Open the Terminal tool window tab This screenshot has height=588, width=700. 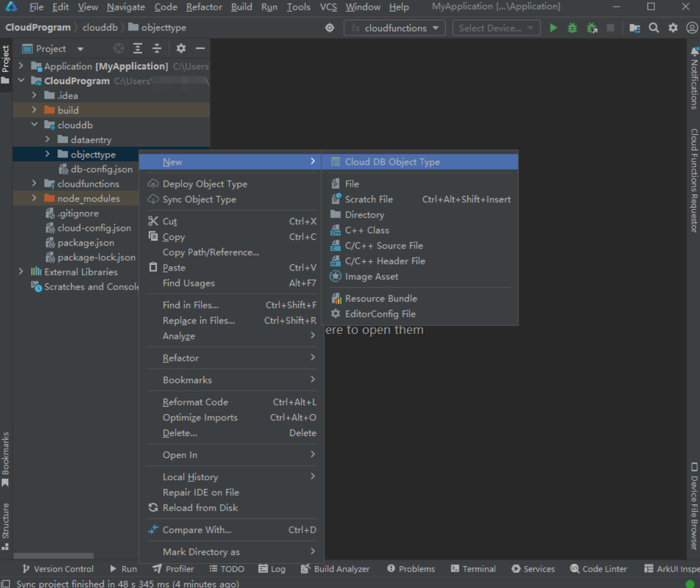click(473, 568)
